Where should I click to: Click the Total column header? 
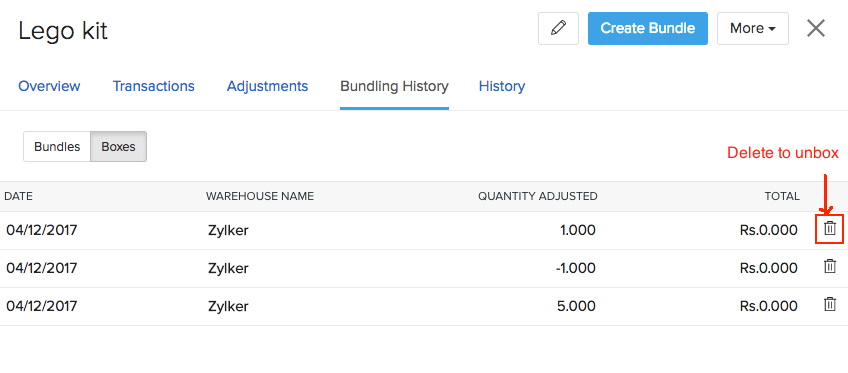(781, 196)
